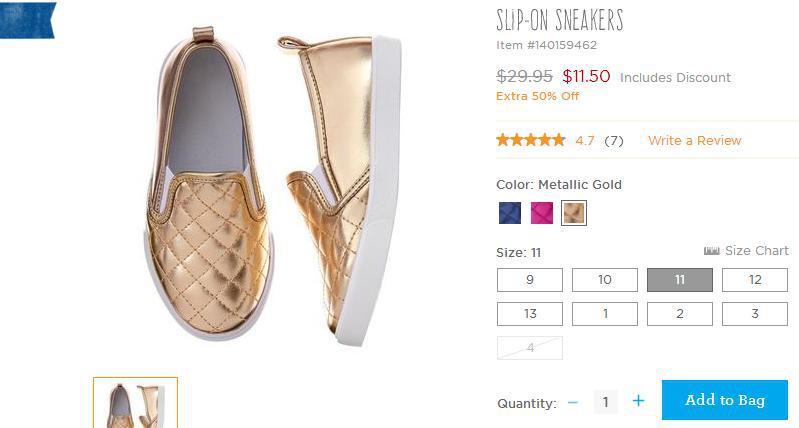Increase quantity with the plus icon
The height and width of the screenshot is (428, 799).
638,402
